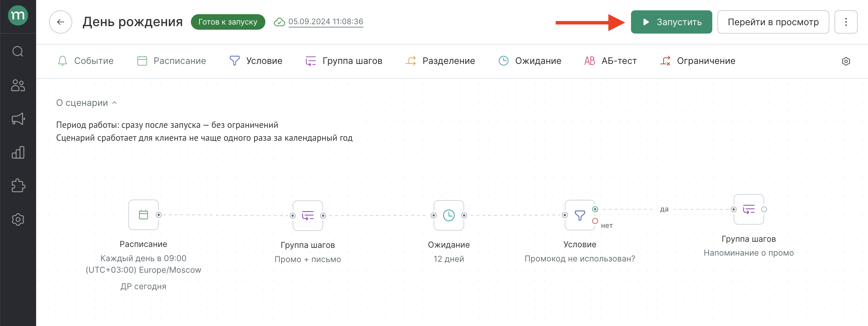Click the 'Промокод не использован?' label
The width and height of the screenshot is (868, 326).
tap(579, 259)
